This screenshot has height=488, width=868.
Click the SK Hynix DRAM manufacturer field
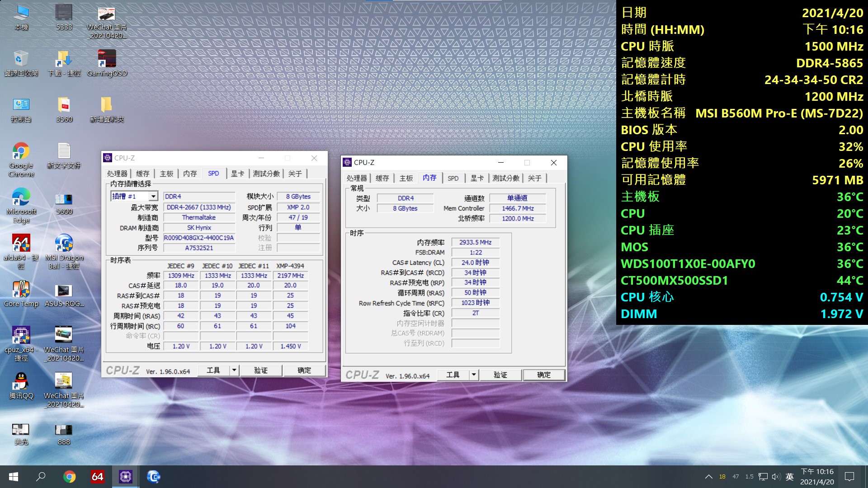199,227
